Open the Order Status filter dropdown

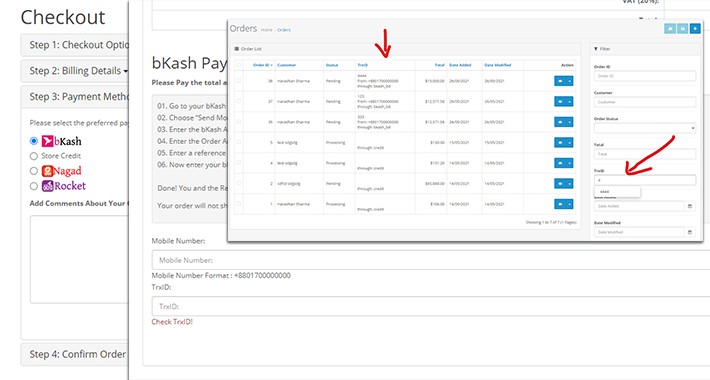tap(645, 128)
